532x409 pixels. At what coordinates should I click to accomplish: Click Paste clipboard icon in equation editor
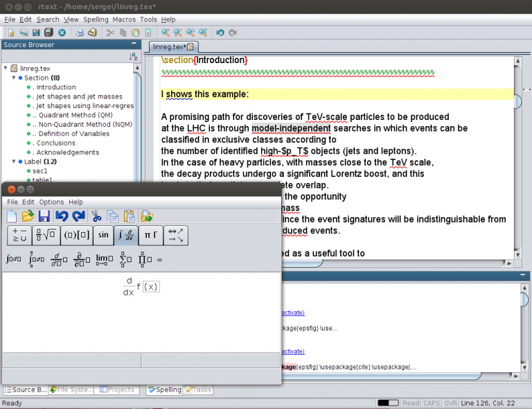(x=129, y=216)
